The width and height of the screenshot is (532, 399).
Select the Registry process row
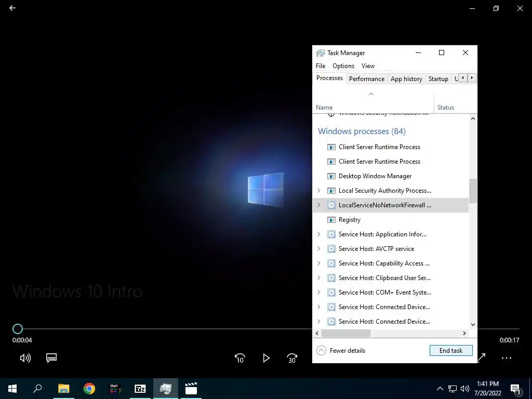391,220
